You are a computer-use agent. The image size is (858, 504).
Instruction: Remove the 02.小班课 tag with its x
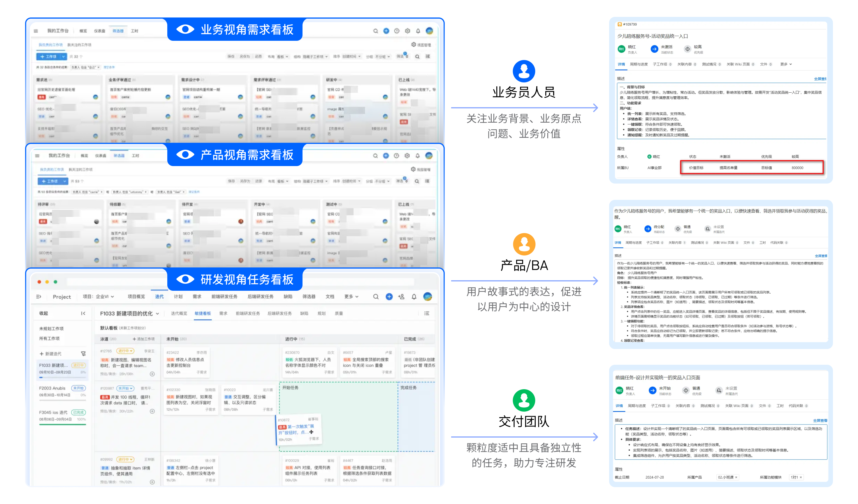click(736, 477)
